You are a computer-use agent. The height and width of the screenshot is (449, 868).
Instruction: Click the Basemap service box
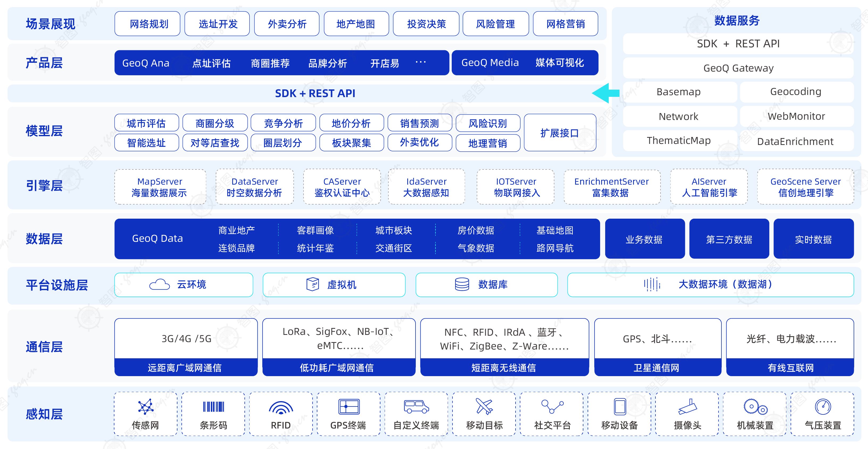[680, 92]
